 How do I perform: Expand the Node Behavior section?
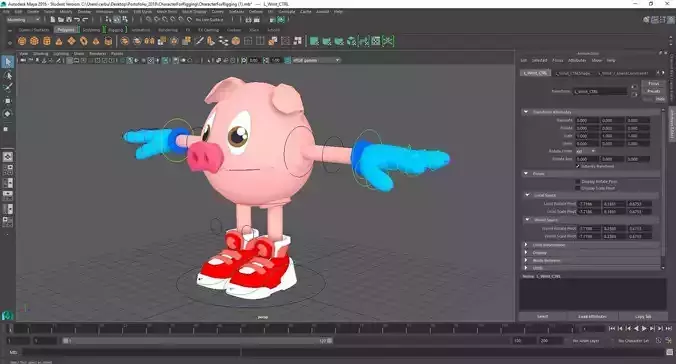(x=526, y=260)
